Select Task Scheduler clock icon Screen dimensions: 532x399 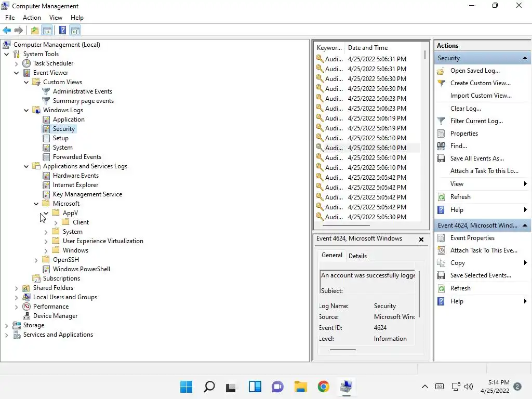(26, 63)
